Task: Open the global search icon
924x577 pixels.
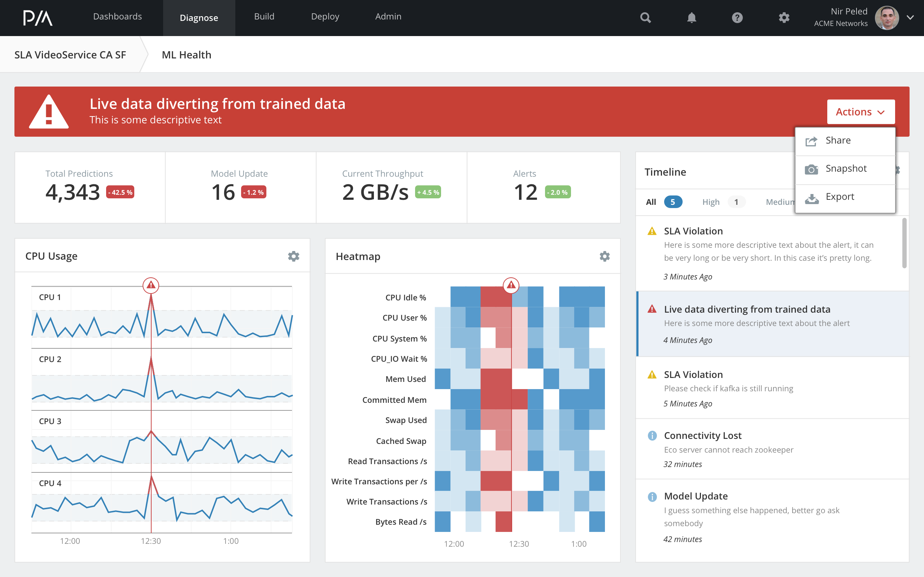Action: 645,18
